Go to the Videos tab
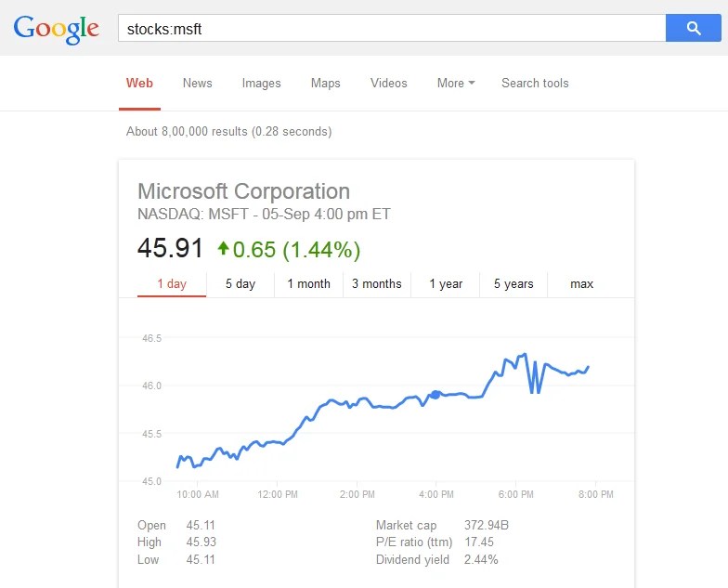This screenshot has width=728, height=588. coord(388,84)
